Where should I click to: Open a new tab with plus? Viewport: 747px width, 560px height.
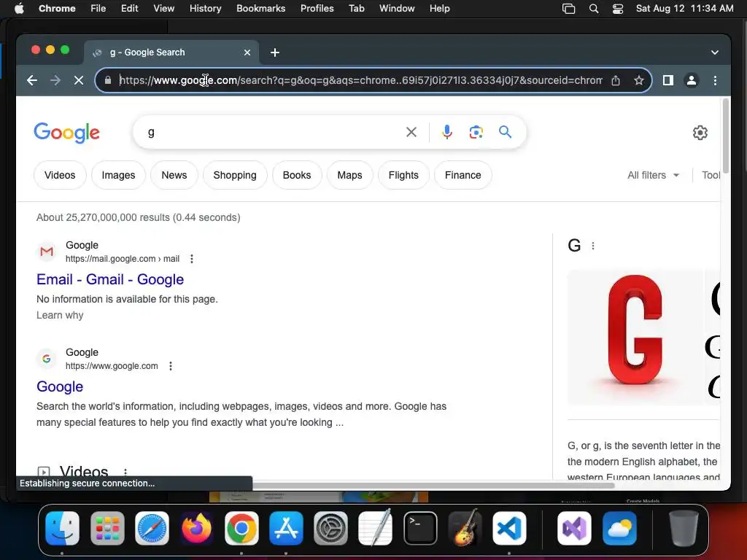point(275,52)
